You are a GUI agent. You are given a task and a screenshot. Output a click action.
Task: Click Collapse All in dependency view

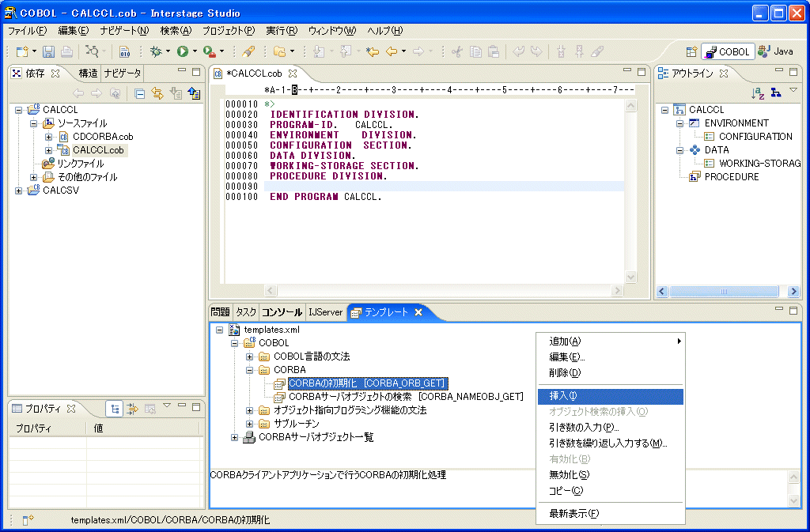coord(139,94)
